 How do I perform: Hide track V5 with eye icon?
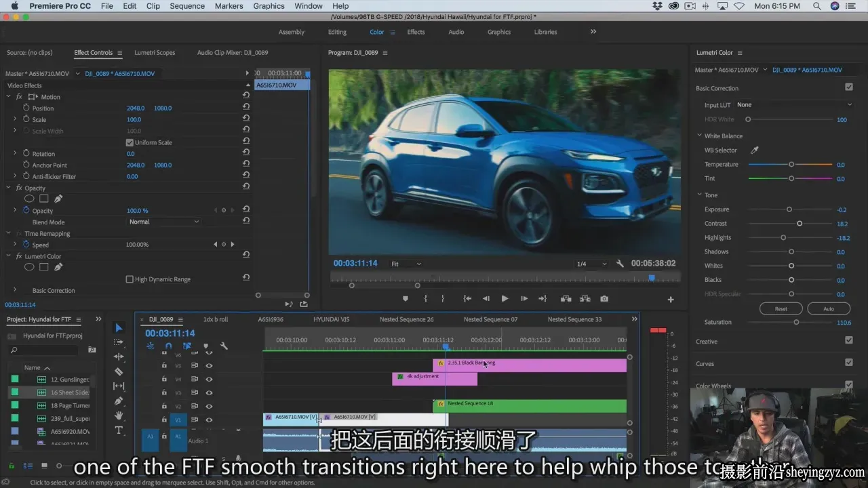tap(209, 365)
